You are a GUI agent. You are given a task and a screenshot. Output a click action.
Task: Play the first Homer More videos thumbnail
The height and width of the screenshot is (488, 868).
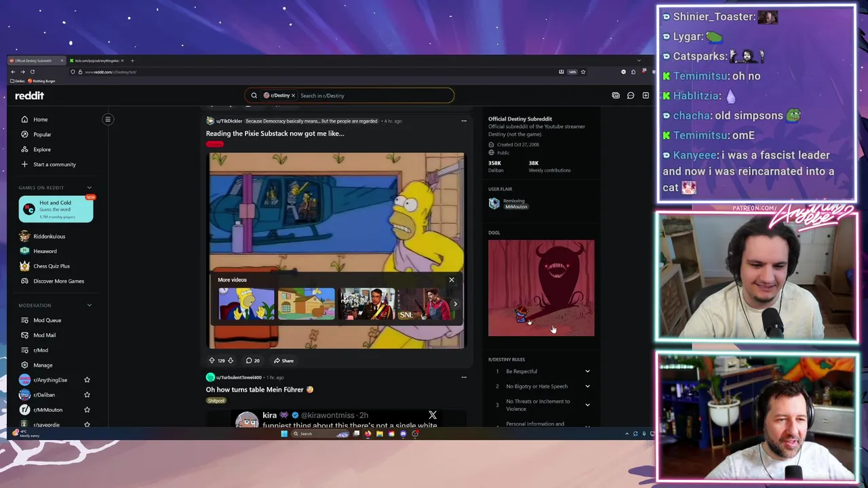click(246, 304)
